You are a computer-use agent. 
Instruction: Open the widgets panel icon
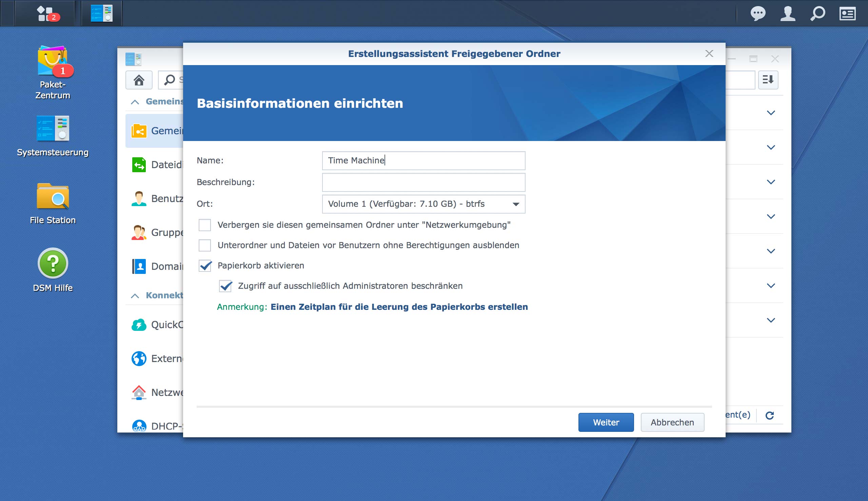coord(847,14)
